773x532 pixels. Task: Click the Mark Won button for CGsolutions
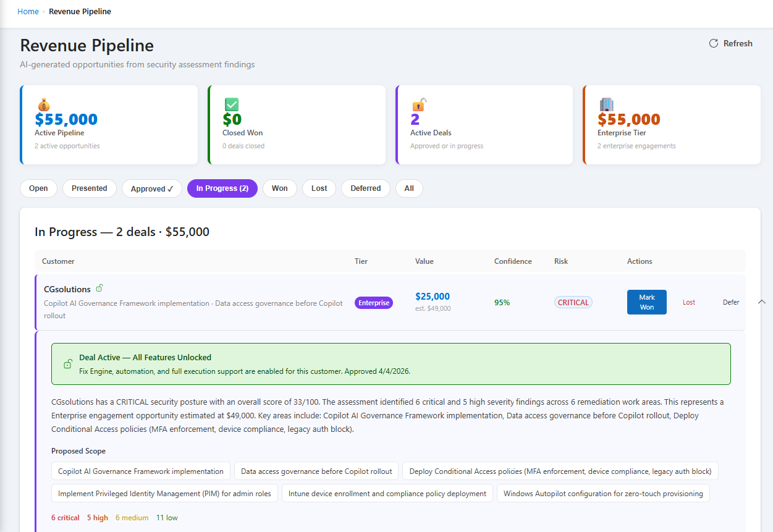646,302
